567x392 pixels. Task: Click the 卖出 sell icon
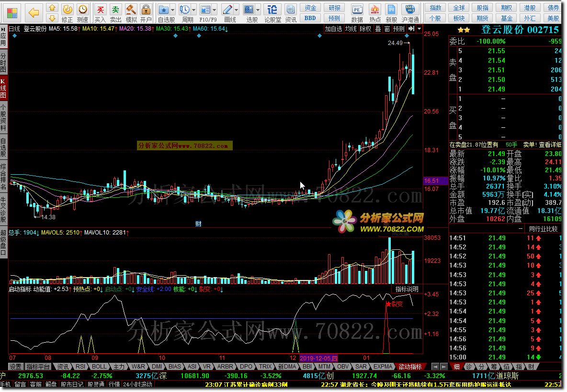pos(115,13)
